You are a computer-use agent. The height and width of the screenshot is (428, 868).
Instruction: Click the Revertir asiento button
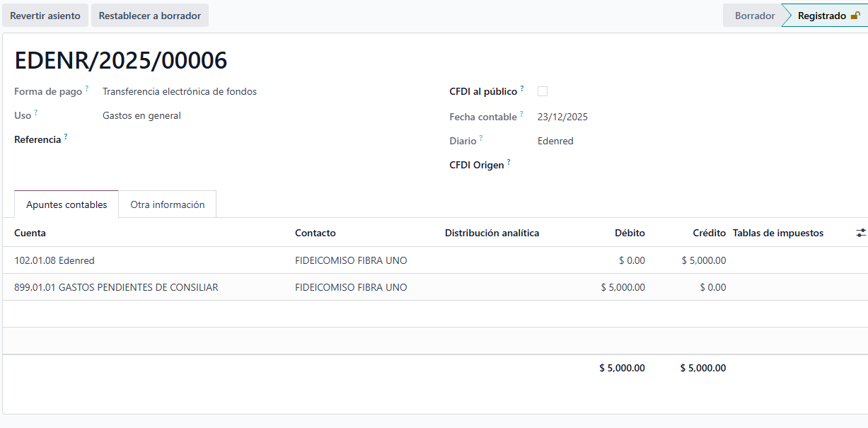click(x=45, y=15)
